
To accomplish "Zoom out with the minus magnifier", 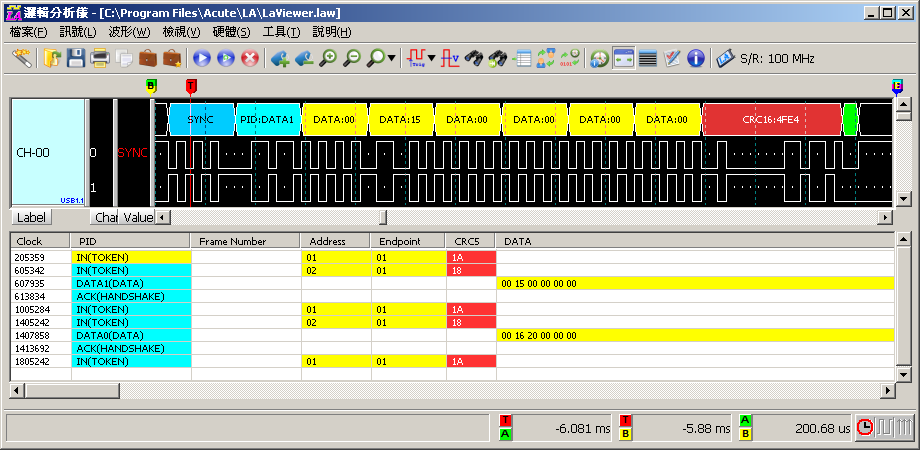I will (x=352, y=58).
